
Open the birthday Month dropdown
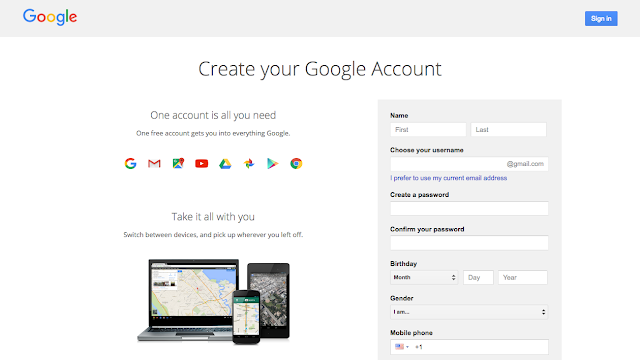point(424,278)
